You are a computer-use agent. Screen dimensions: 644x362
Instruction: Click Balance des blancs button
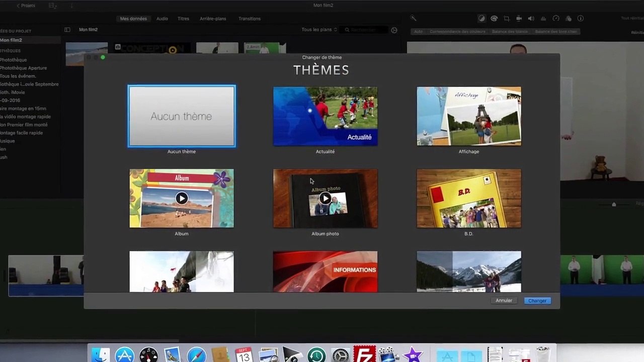pyautogui.click(x=510, y=32)
